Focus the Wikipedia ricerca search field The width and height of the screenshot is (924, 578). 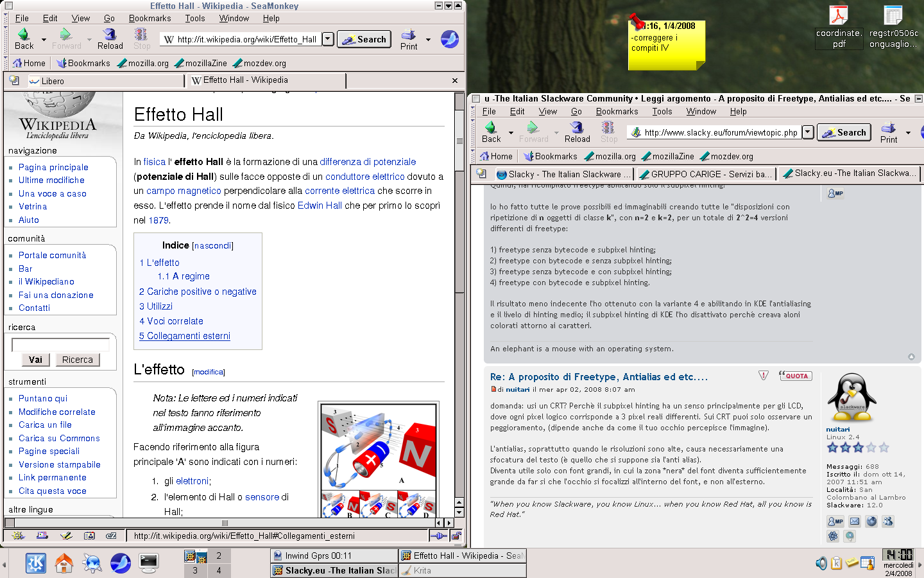tap(60, 345)
